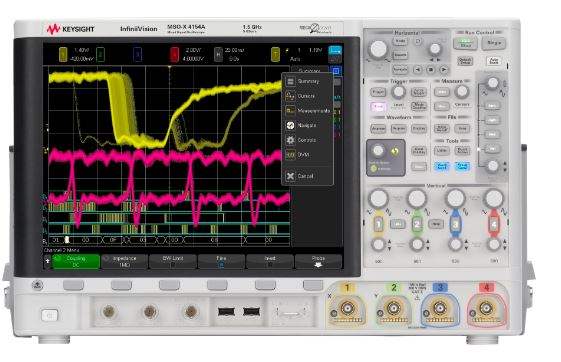Push the green back-arrow key beside Entry knob

(395, 151)
